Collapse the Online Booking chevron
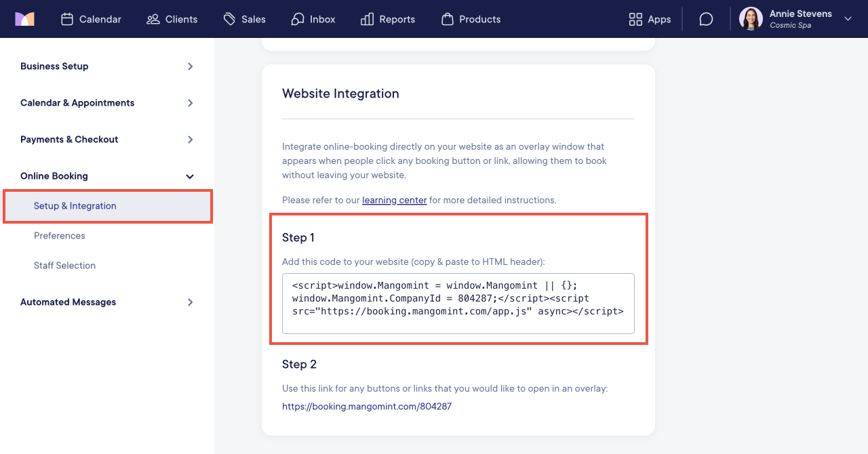 tap(190, 176)
